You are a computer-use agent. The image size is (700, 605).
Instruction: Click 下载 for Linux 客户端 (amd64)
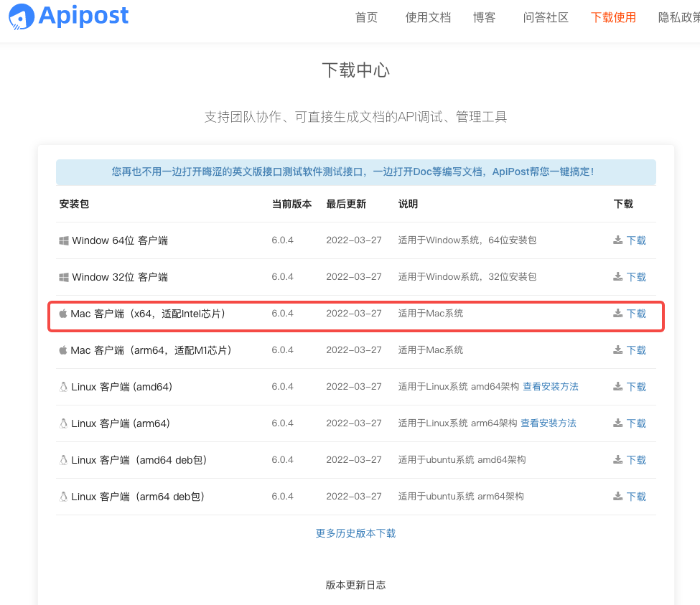pyautogui.click(x=636, y=387)
